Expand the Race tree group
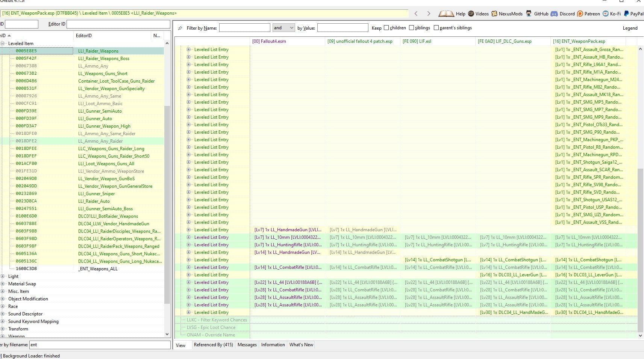The height and width of the screenshot is (359, 644). point(3,306)
